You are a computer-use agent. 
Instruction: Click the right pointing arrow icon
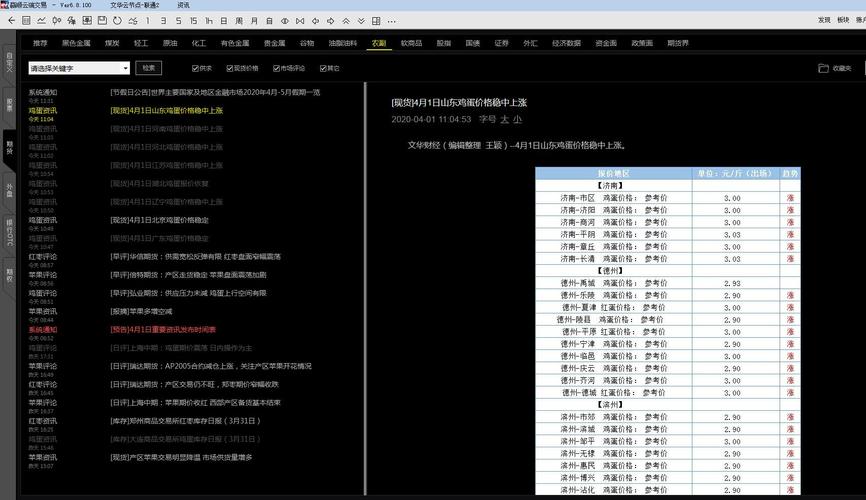[330, 20]
